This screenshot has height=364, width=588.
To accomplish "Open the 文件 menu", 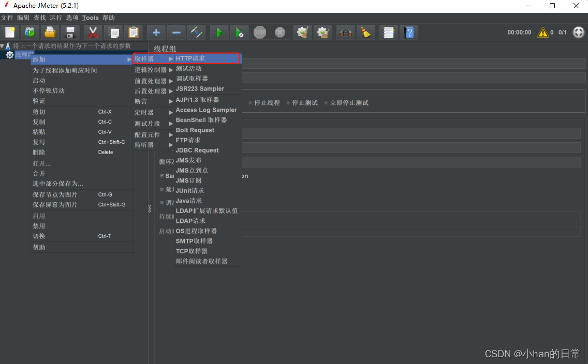I will [x=7, y=18].
